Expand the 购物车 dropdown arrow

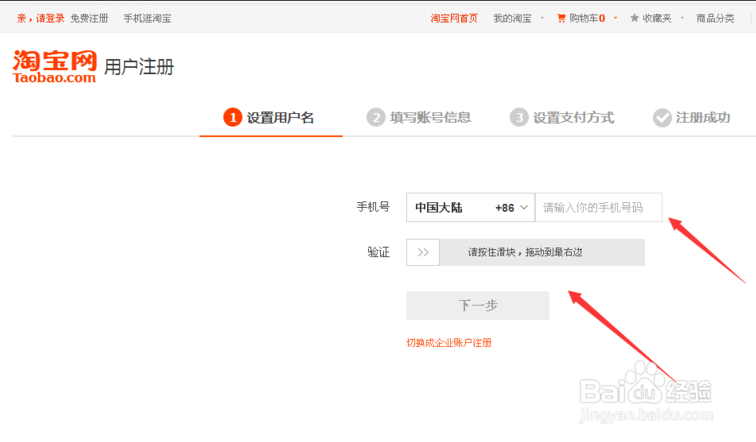pyautogui.click(x=615, y=18)
